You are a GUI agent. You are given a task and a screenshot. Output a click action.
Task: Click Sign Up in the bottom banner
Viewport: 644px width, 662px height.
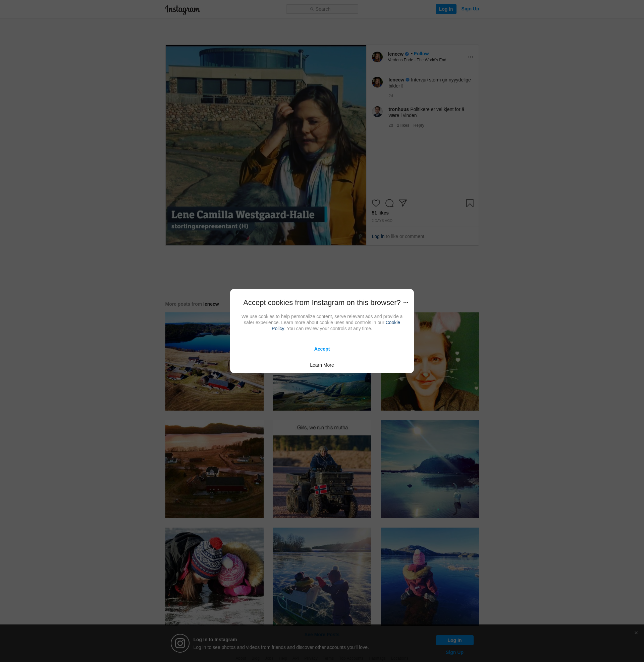[454, 652]
